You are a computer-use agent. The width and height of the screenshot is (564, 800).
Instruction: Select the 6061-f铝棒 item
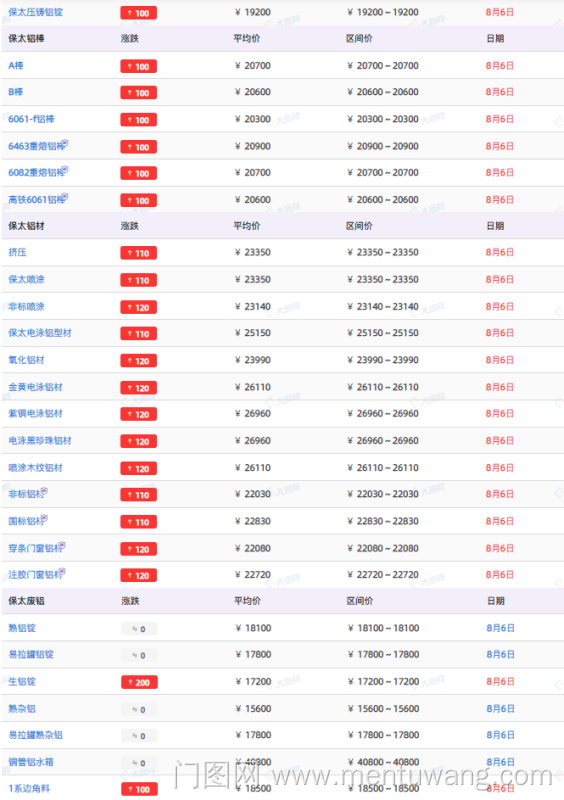tap(31, 119)
